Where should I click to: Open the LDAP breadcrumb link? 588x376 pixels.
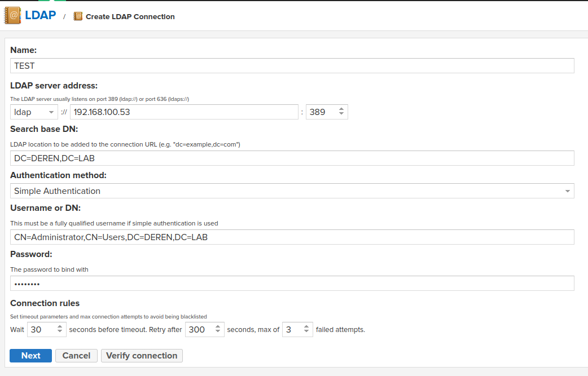tap(40, 15)
